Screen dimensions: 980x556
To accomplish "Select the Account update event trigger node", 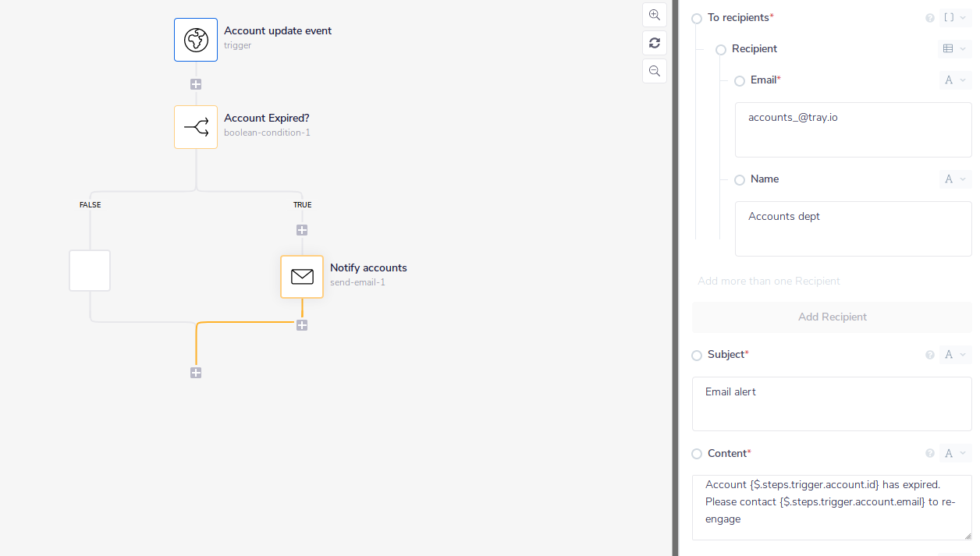I will tap(196, 40).
